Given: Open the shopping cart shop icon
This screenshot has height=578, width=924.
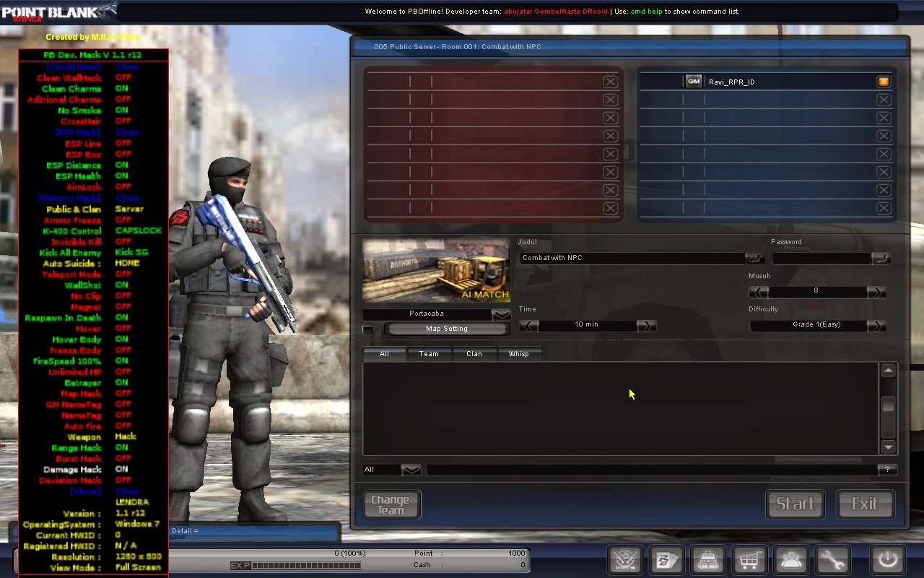Looking at the screenshot, I should (x=749, y=560).
